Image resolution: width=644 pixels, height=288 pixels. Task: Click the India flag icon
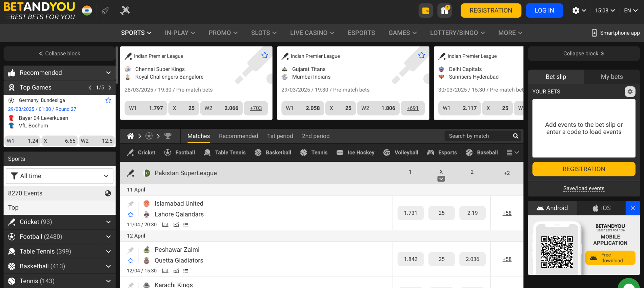click(x=87, y=11)
